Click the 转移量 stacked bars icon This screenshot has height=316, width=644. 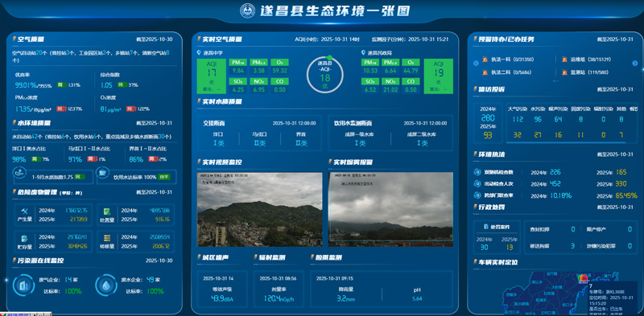pyautogui.click(x=107, y=238)
